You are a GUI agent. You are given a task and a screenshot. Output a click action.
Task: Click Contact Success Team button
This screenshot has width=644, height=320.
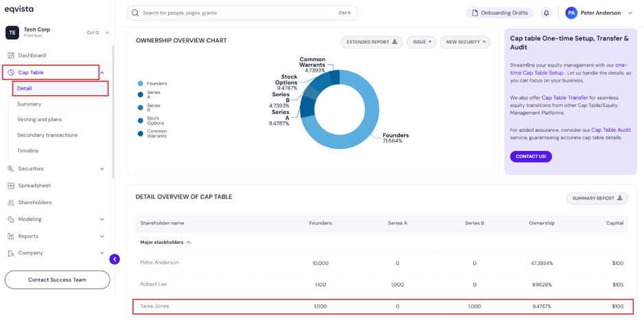tap(58, 279)
